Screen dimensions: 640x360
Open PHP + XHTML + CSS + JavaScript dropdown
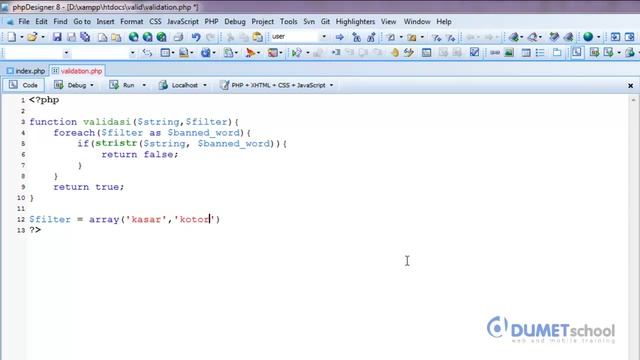pyautogui.click(x=331, y=85)
